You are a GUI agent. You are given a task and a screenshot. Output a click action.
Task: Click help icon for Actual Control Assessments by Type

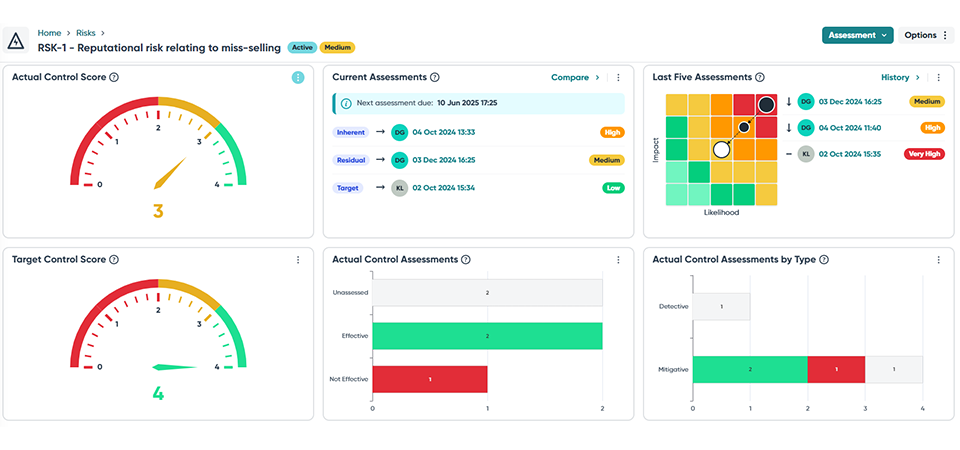pyautogui.click(x=824, y=260)
